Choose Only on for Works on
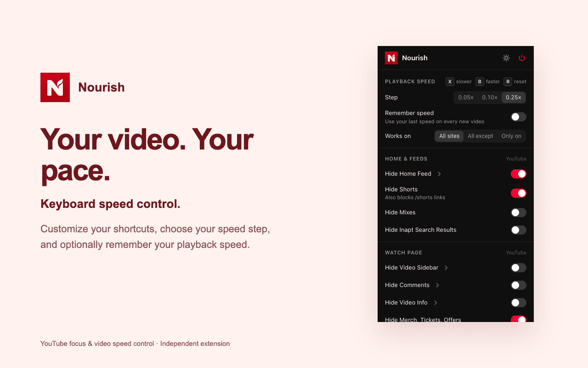The width and height of the screenshot is (588, 368). [511, 136]
